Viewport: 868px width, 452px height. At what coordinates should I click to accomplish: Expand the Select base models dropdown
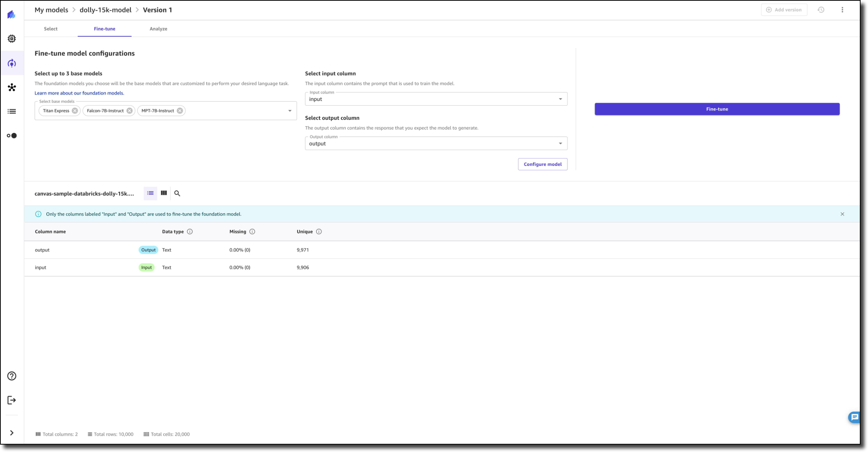[290, 111]
